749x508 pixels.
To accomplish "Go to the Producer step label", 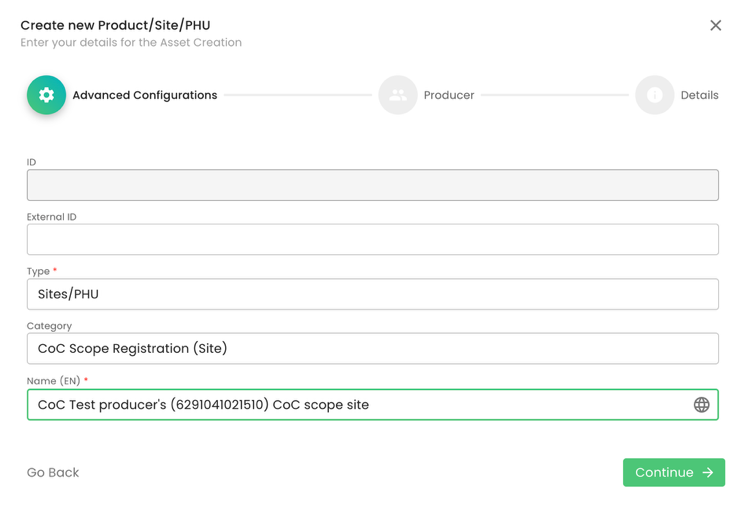I will pos(448,95).
